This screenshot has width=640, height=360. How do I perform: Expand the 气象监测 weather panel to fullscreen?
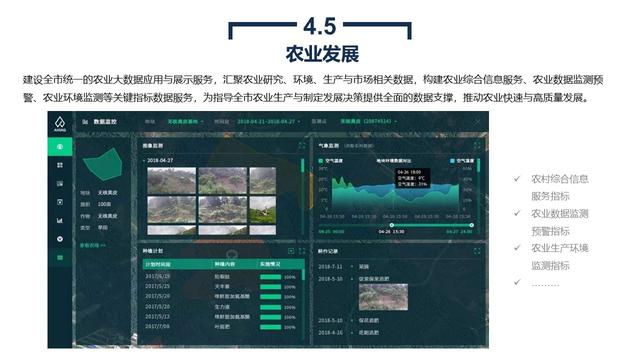(477, 145)
